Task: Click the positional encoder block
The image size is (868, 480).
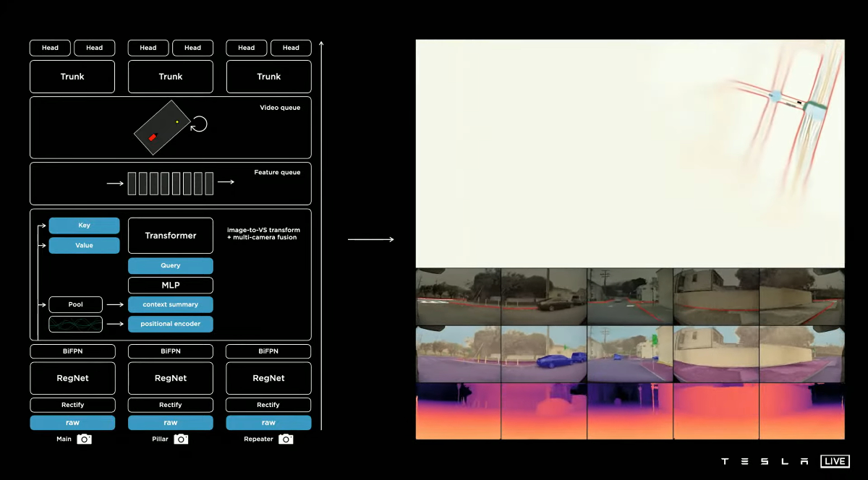Action: pyautogui.click(x=171, y=324)
